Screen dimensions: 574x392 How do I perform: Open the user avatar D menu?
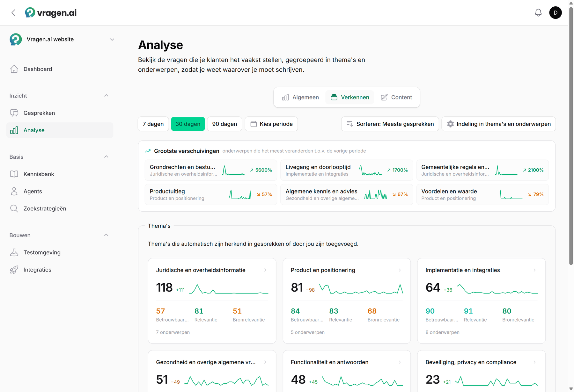[556, 13]
